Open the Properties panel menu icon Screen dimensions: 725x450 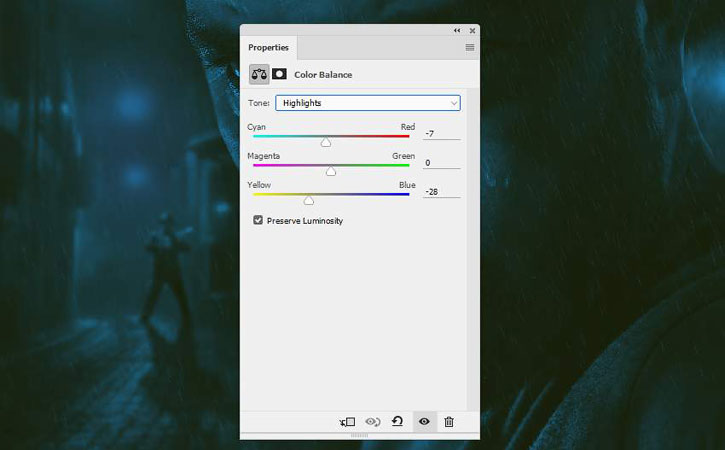point(470,47)
